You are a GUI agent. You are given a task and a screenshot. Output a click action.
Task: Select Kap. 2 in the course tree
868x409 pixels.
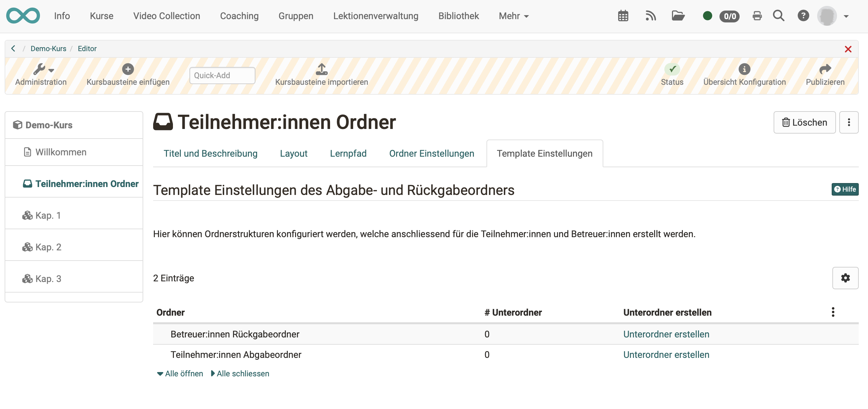[49, 247]
